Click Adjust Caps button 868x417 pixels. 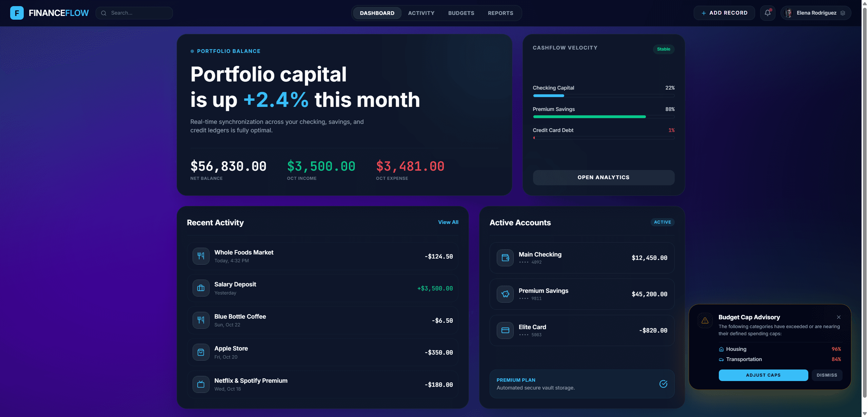tap(763, 375)
